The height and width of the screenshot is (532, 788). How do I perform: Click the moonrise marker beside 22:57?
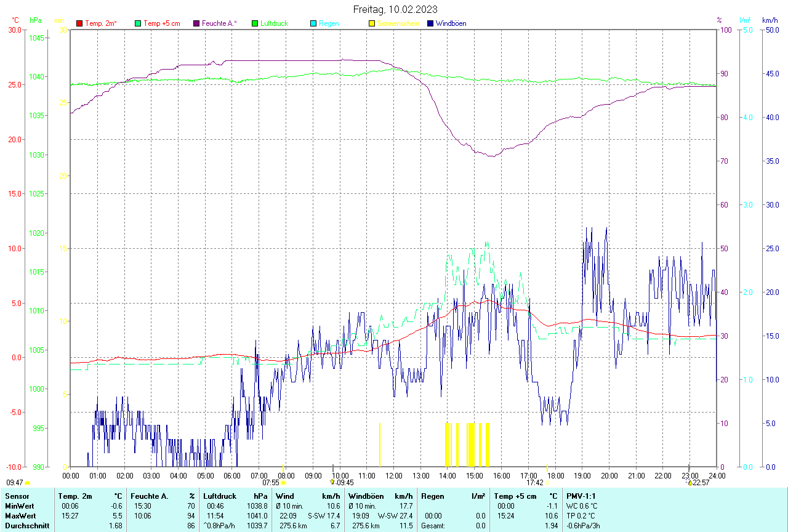click(689, 482)
